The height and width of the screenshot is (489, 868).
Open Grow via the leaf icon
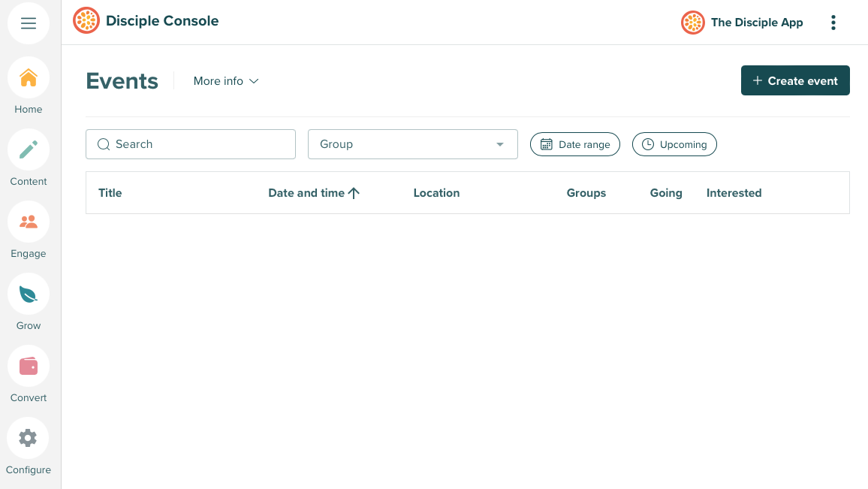click(29, 294)
